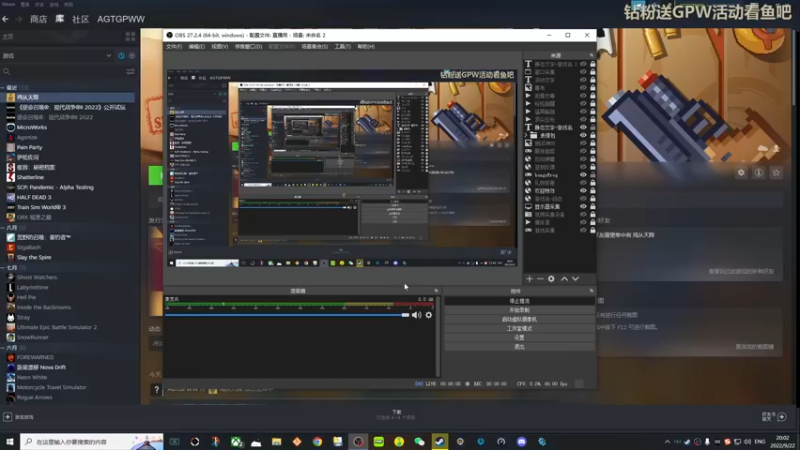Switch Steam library to grid view icon
Viewport: 800px width, 450px height.
[x=130, y=37]
